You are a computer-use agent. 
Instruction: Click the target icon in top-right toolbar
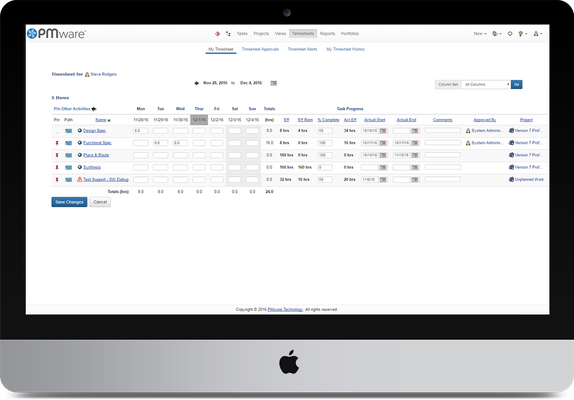point(510,34)
